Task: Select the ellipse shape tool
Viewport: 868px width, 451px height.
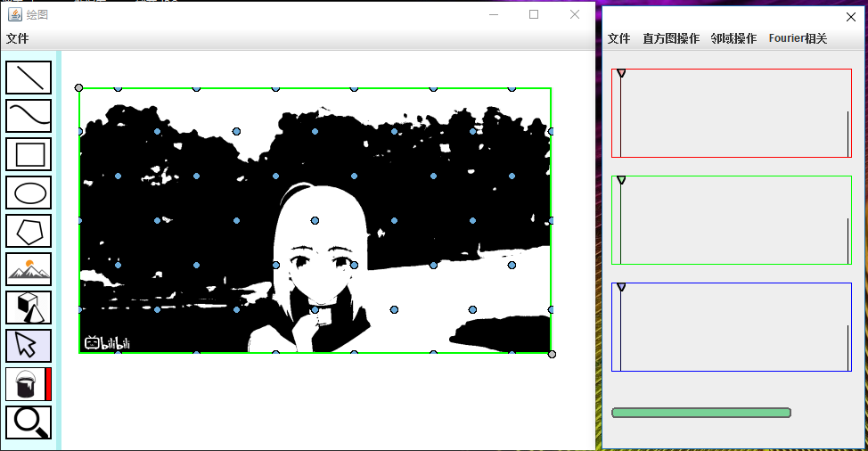Action: coord(29,193)
